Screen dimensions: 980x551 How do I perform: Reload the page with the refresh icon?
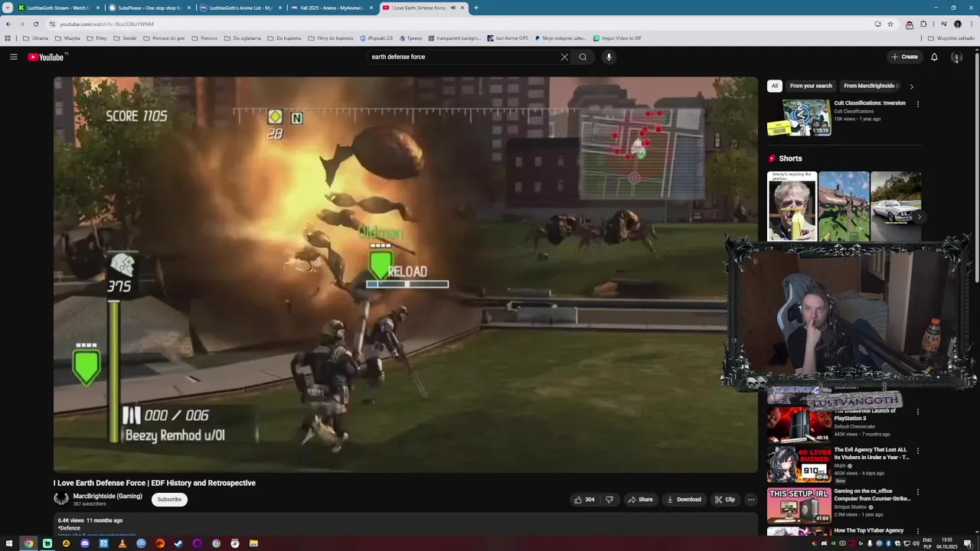point(35,24)
